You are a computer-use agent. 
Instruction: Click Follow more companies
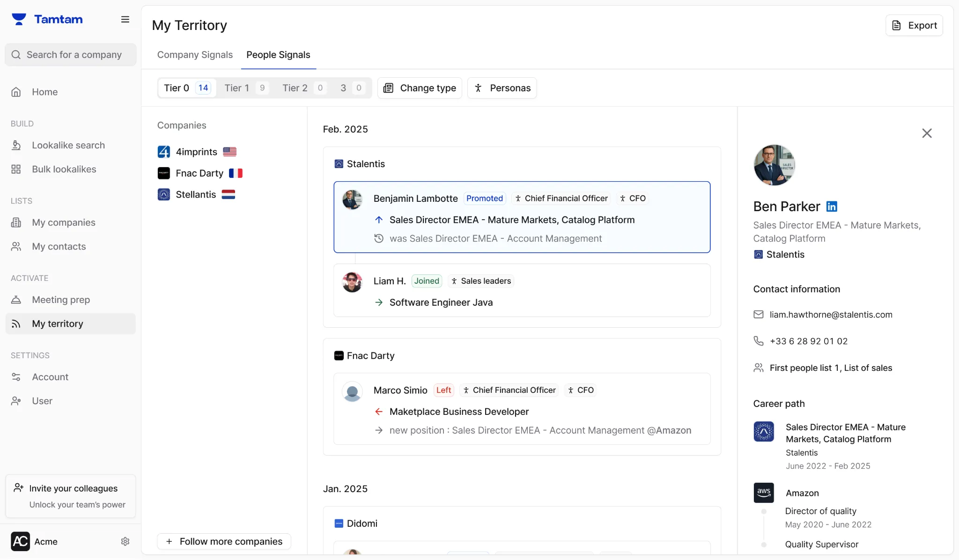pyautogui.click(x=224, y=541)
